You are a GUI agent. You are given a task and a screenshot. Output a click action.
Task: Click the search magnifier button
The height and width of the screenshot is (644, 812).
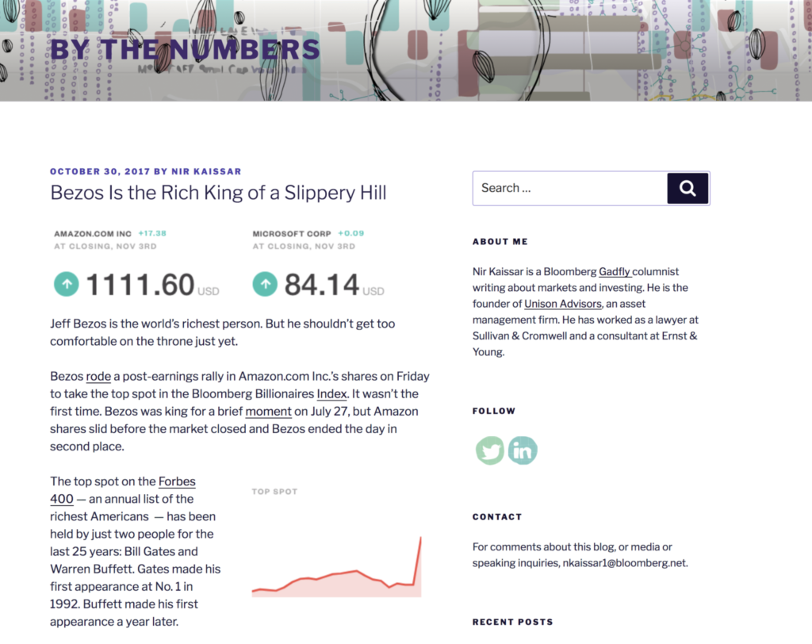(688, 188)
